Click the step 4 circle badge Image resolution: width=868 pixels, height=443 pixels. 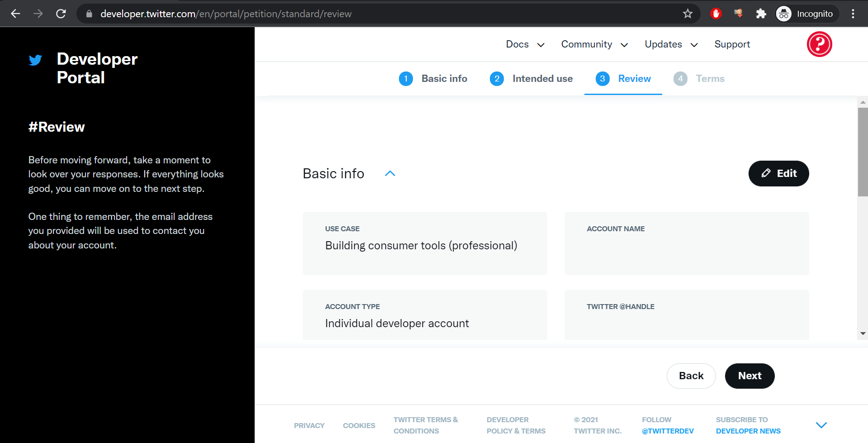tap(680, 79)
